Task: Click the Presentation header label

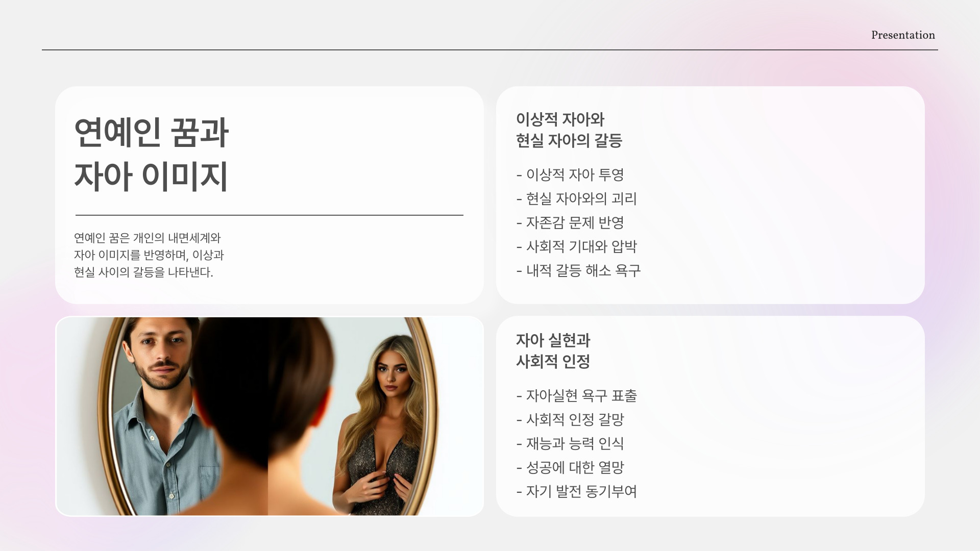Action: pos(902,35)
